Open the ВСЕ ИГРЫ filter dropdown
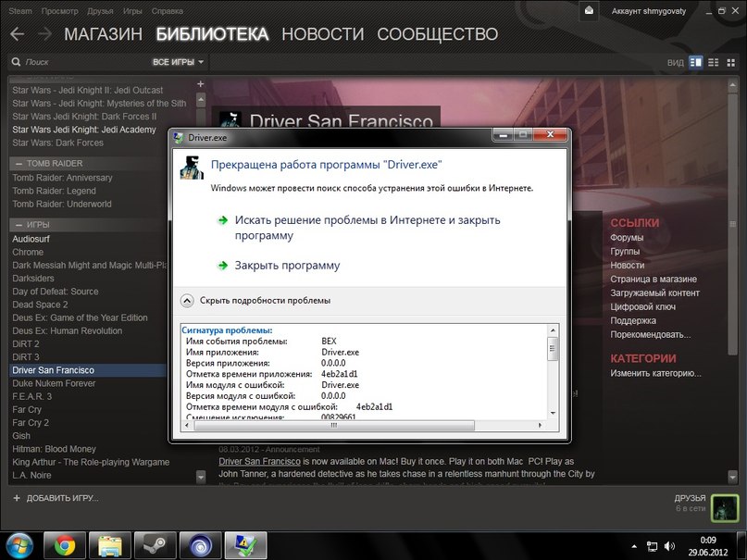The width and height of the screenshot is (747, 560). tap(178, 62)
